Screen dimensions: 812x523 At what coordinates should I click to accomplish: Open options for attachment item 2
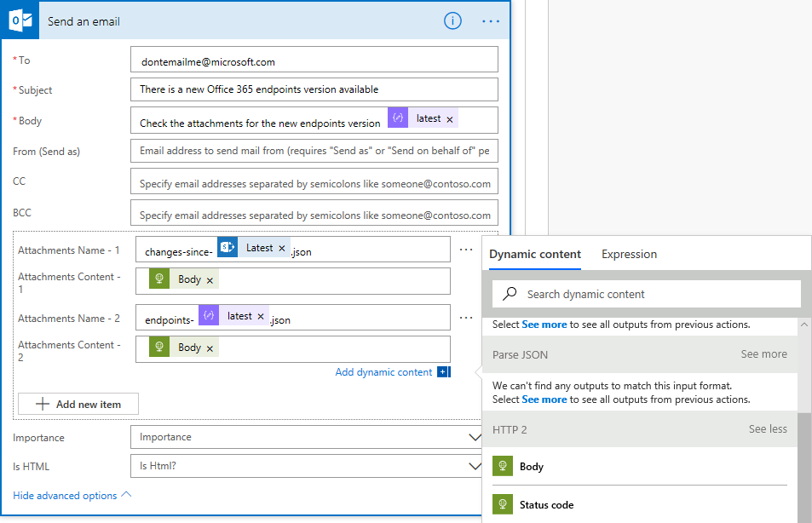(x=465, y=318)
